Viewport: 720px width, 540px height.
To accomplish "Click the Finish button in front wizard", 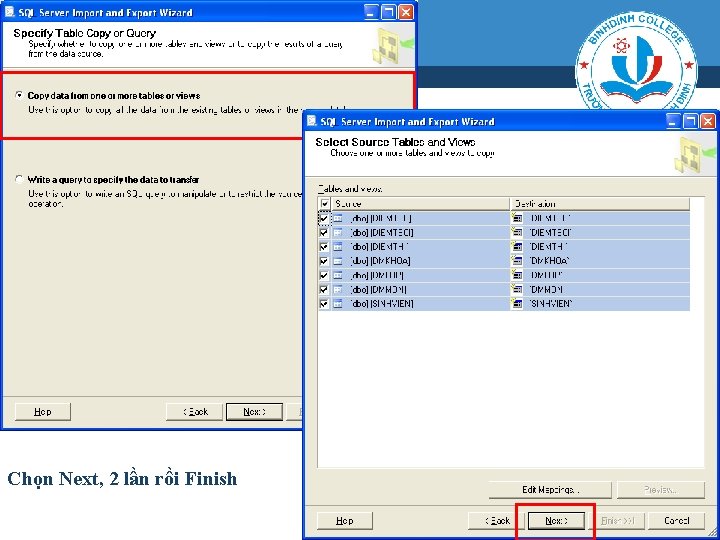I will point(617,521).
